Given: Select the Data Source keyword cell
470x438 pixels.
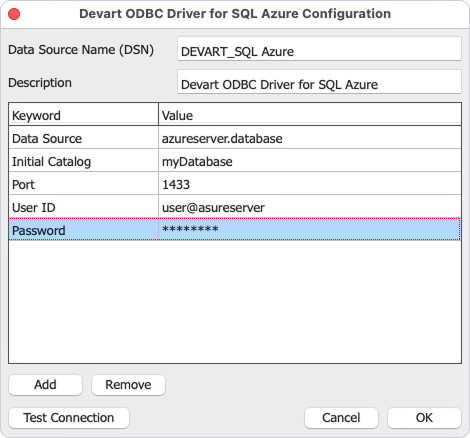Looking at the screenshot, I should [83, 138].
